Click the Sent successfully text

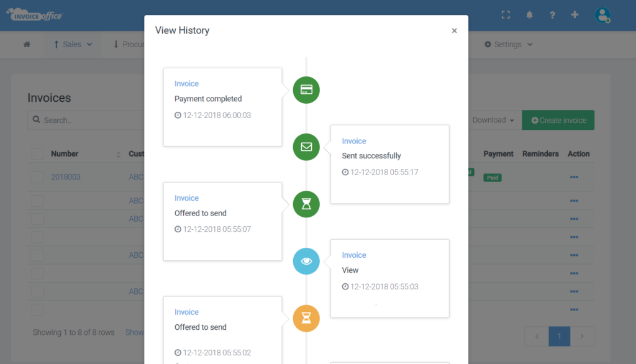(x=371, y=156)
